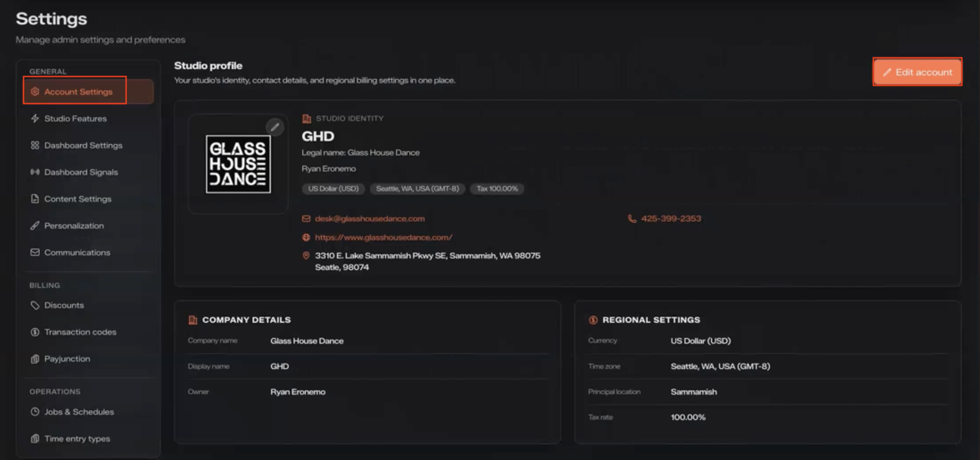Click the Studio Features lightning icon

coord(35,118)
